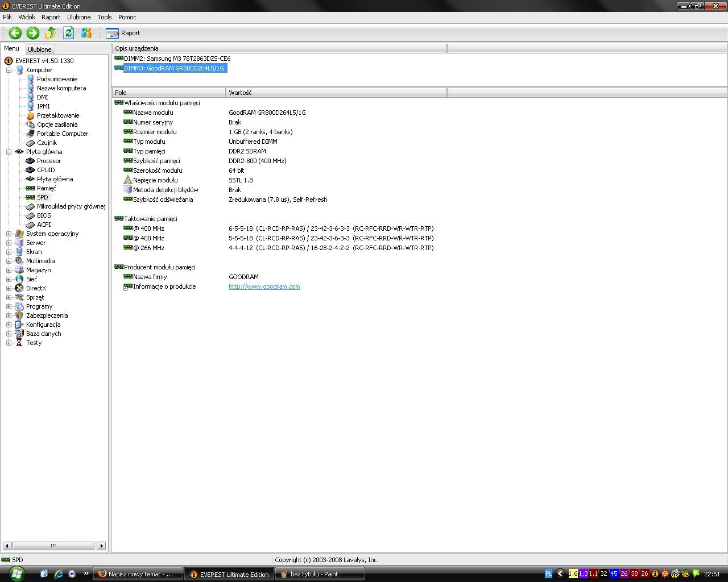Click the sidebar scrollbar right arrow
This screenshot has height=582, width=728.
(x=101, y=546)
